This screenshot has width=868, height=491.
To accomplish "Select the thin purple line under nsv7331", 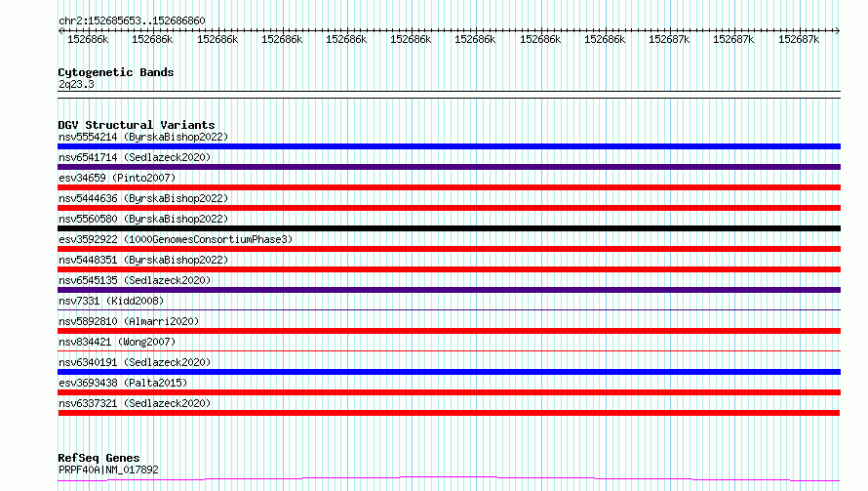I will (449, 309).
